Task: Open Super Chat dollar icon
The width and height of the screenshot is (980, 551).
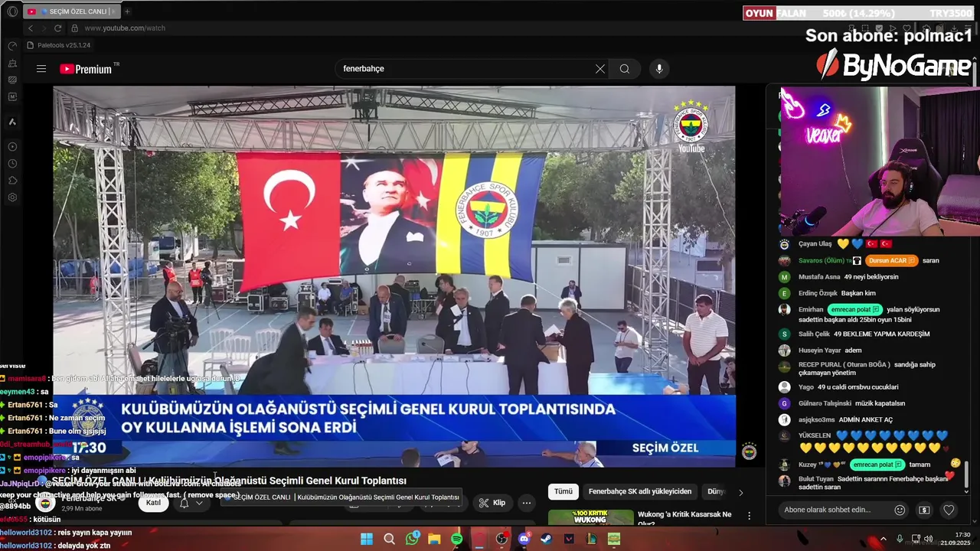Action: [x=925, y=510]
